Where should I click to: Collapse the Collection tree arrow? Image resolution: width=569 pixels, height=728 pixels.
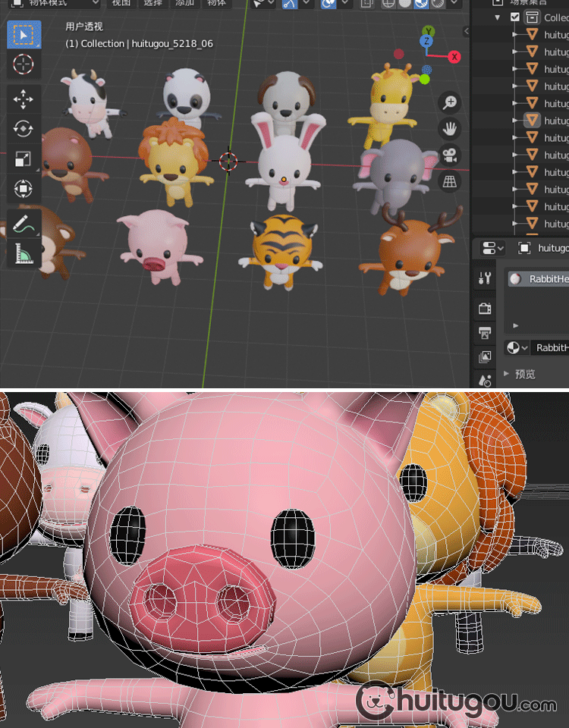[x=498, y=17]
